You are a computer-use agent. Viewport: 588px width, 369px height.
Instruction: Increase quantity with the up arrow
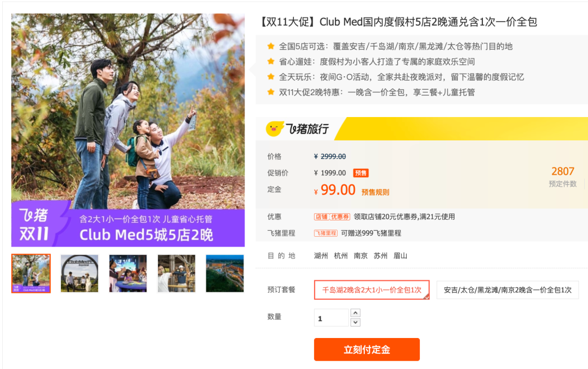pyautogui.click(x=356, y=313)
